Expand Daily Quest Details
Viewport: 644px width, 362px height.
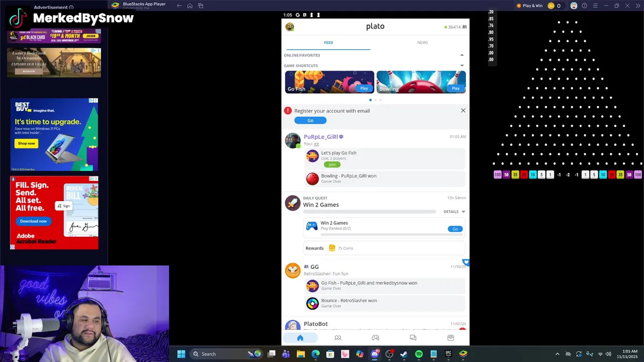pyautogui.click(x=454, y=212)
